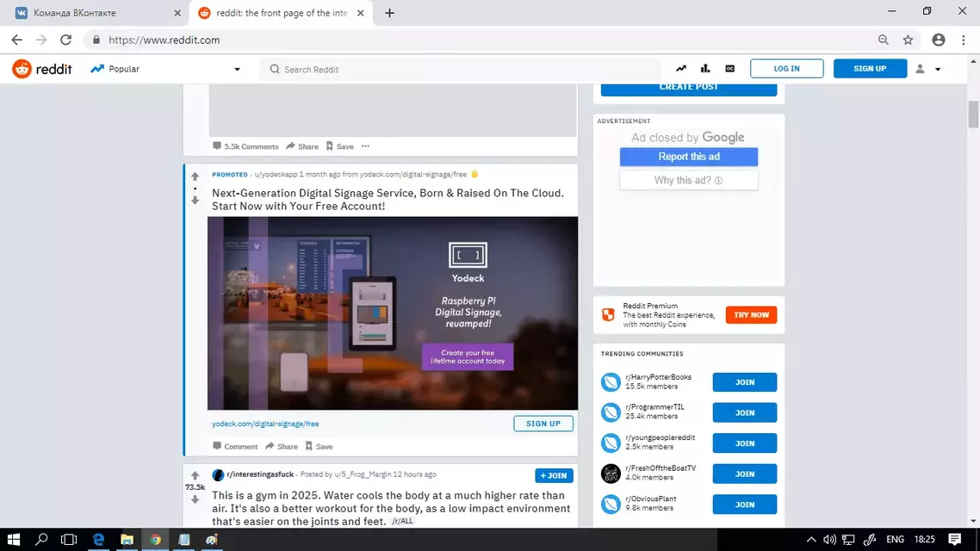Select the reddit front page tab

282,13
